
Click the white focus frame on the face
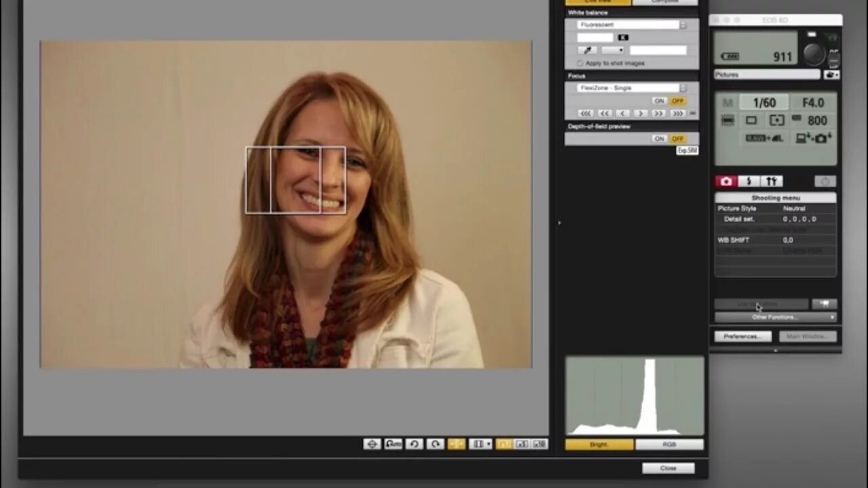click(x=296, y=180)
